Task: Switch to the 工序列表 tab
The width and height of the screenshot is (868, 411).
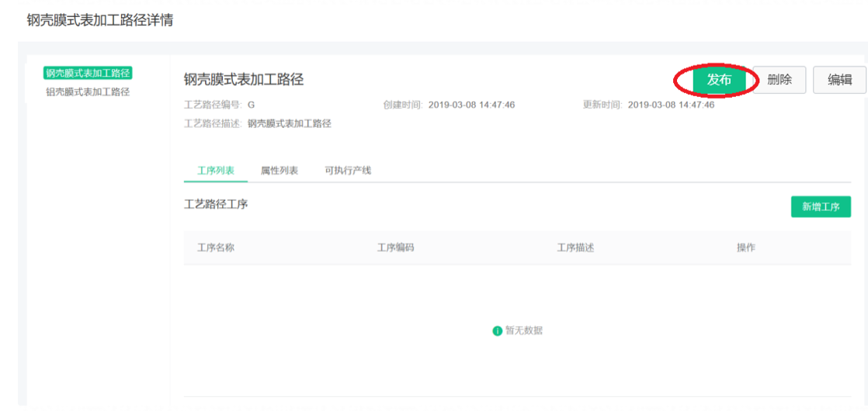Action: 216,171
